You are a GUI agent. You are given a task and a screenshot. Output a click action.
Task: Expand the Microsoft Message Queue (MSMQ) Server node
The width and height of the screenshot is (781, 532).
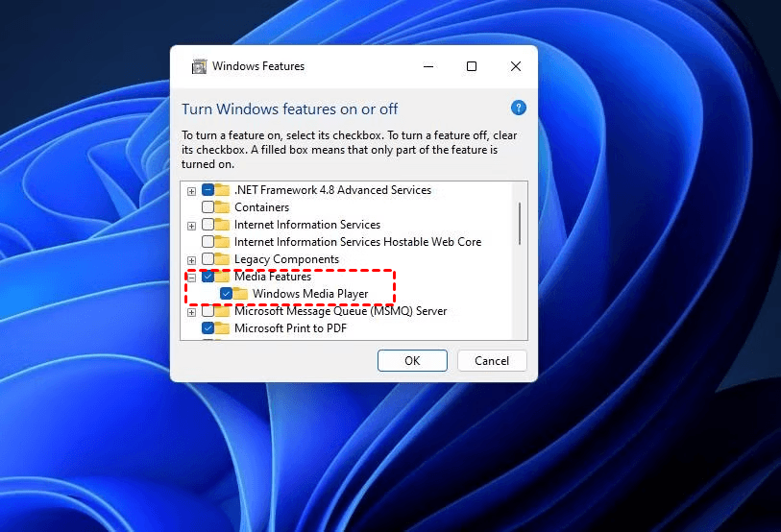click(x=192, y=311)
